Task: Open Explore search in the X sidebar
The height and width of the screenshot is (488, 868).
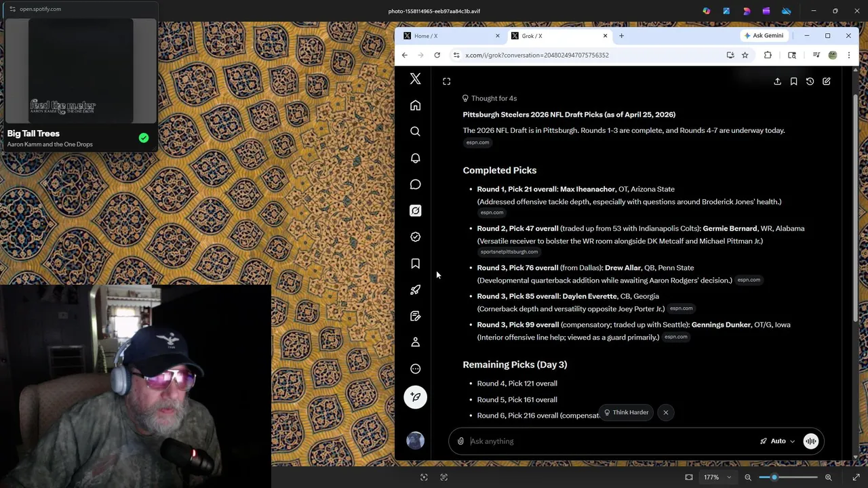Action: coord(415,131)
